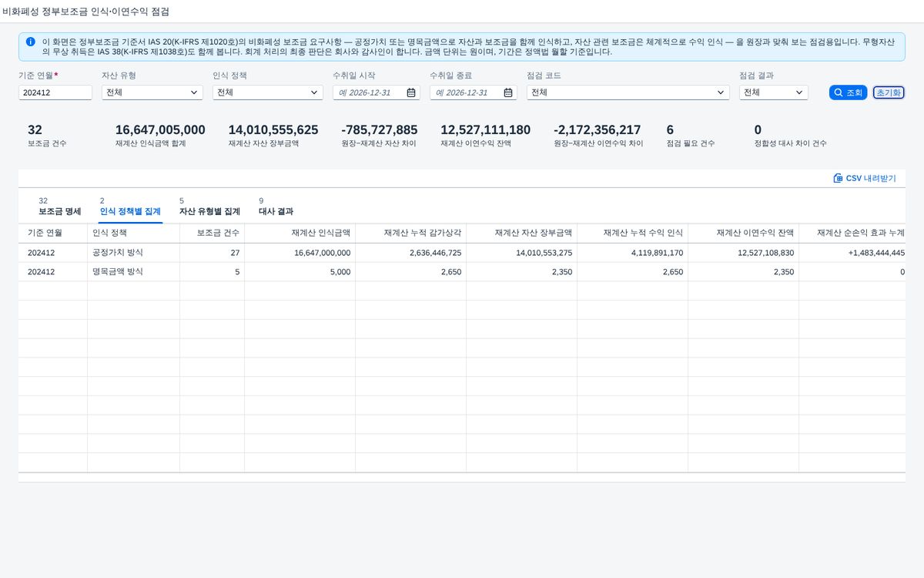
Task: Click the 조회 search button
Action: 849,92
